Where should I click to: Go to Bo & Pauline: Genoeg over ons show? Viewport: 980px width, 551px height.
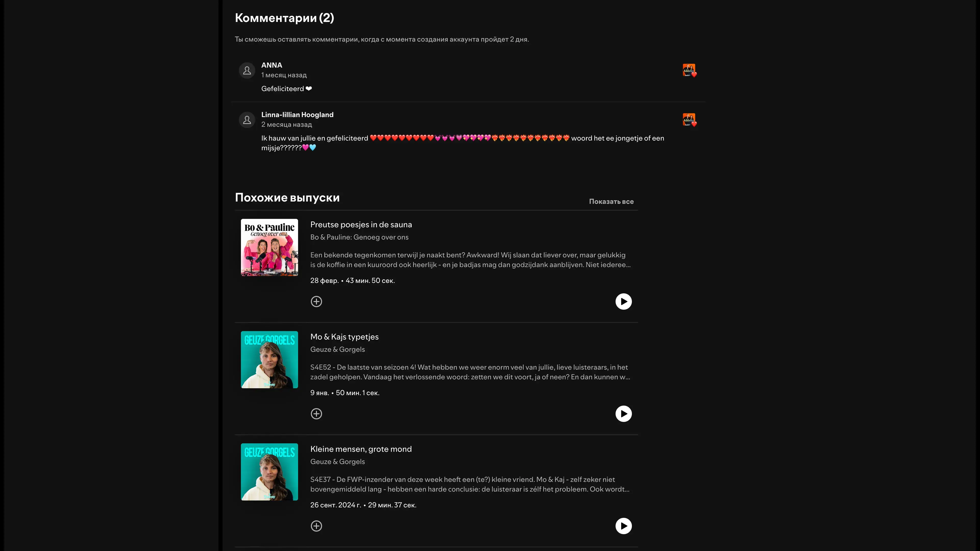359,237
